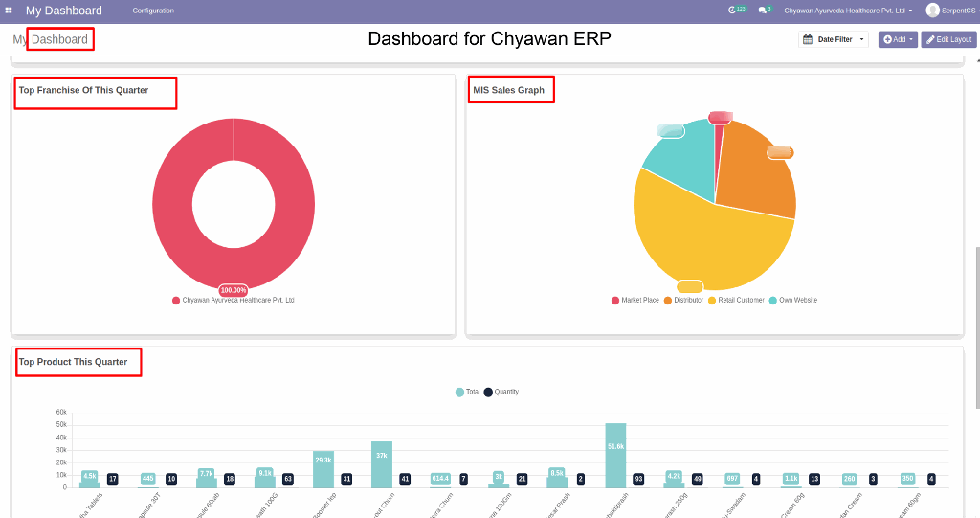
Task: Click the My Dashboard breadcrumb text
Action: pos(50,39)
